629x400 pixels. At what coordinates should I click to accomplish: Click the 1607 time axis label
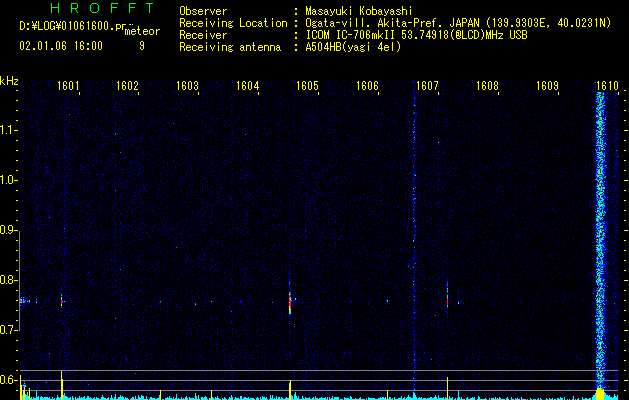click(x=428, y=86)
